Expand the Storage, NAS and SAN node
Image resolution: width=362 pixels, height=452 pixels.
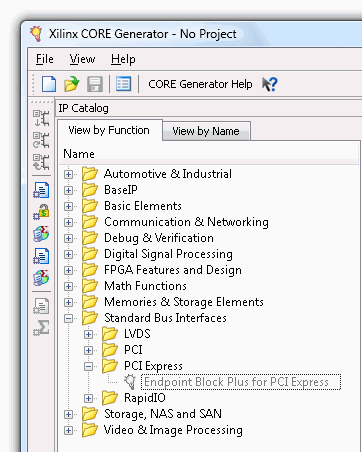point(68,414)
